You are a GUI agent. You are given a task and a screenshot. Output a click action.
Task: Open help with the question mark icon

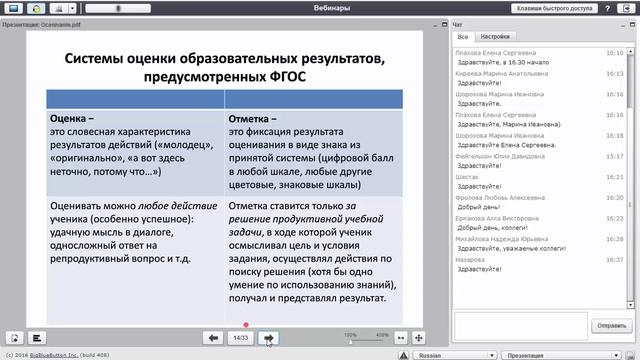(x=607, y=8)
